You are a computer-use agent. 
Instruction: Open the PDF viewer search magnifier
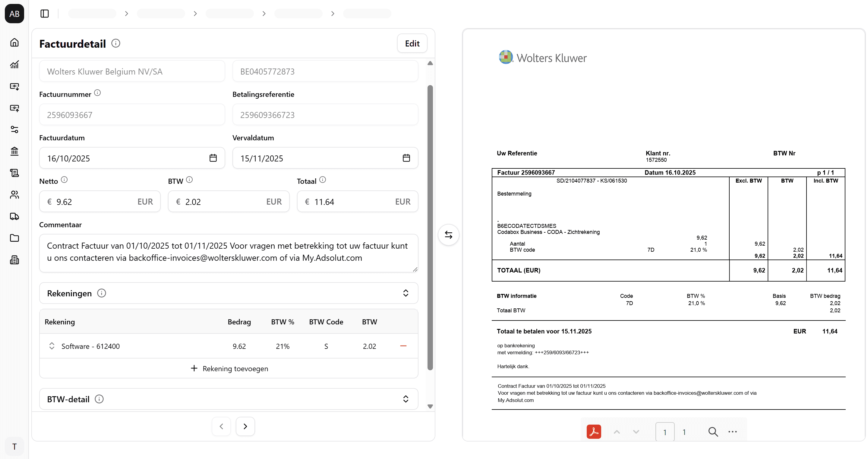713,432
